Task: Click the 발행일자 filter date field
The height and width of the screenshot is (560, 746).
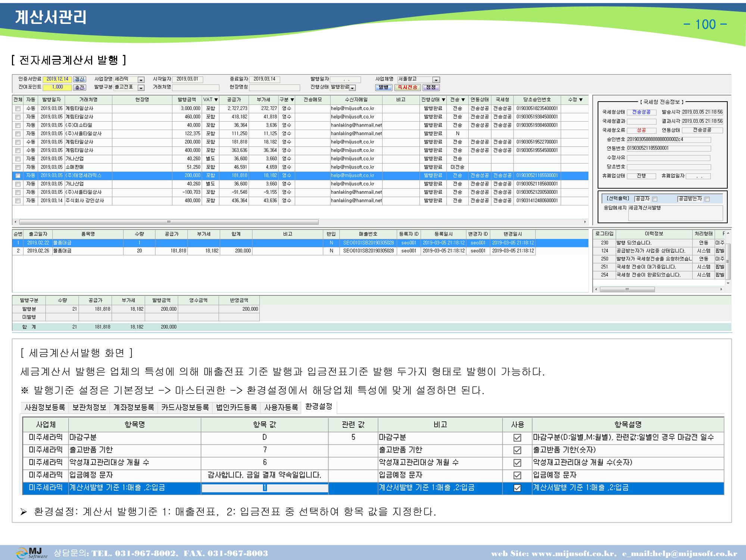Action: pos(346,80)
